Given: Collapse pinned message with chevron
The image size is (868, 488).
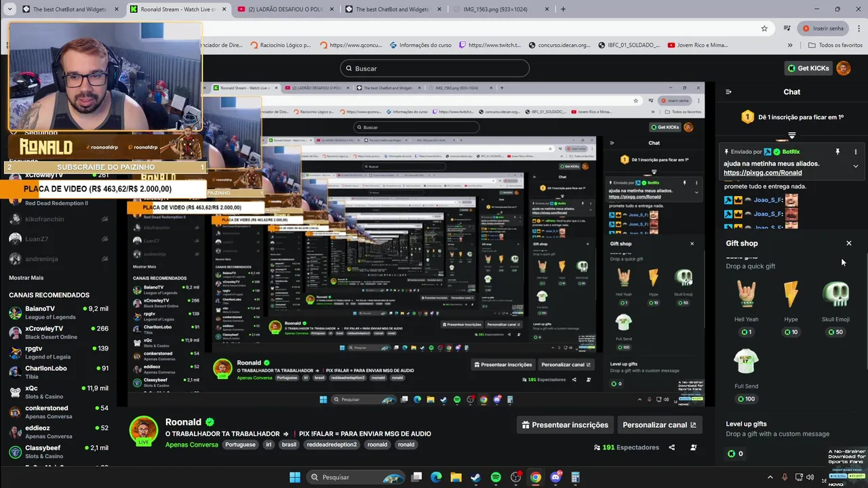Looking at the screenshot, I should (x=855, y=166).
